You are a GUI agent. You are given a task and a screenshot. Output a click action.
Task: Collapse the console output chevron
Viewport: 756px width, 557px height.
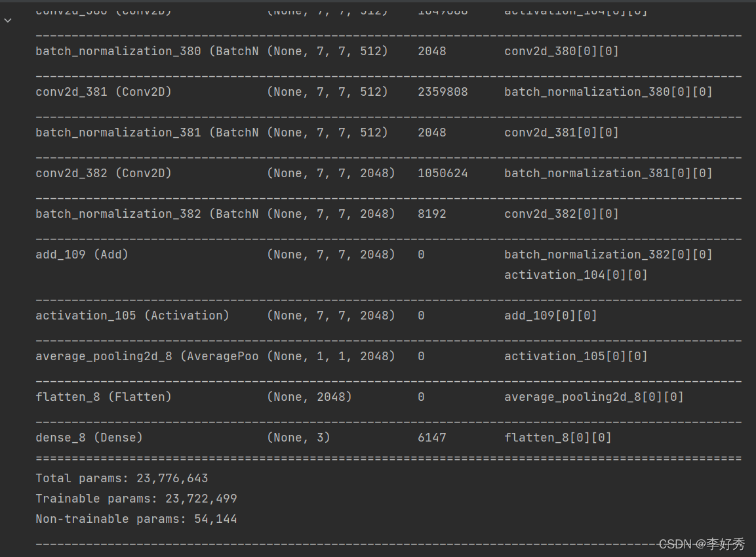pyautogui.click(x=8, y=20)
